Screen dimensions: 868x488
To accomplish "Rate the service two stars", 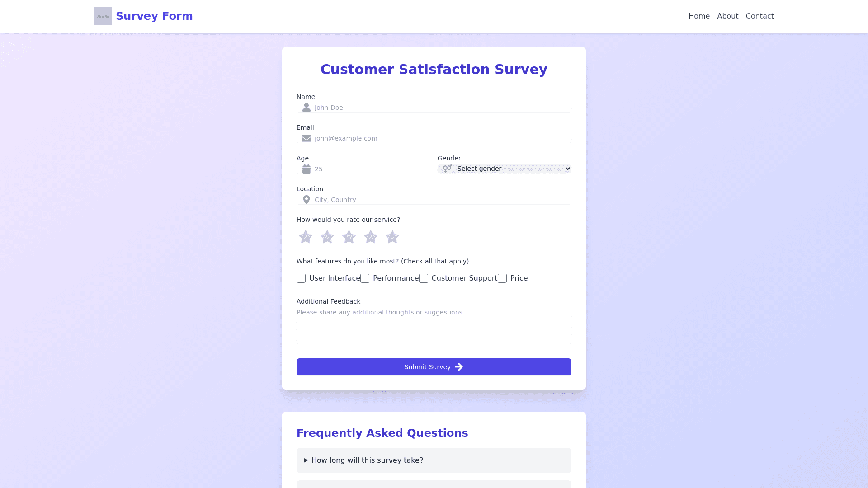I will click(327, 237).
